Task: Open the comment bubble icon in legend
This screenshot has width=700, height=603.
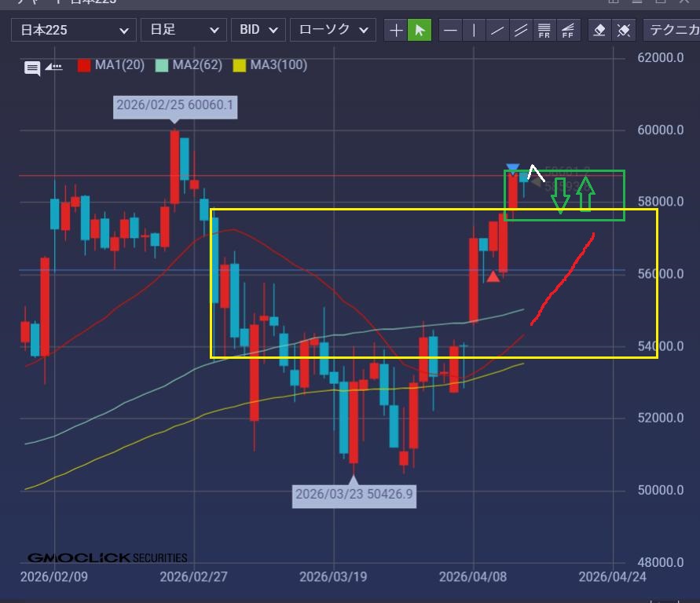Action: [x=32, y=68]
